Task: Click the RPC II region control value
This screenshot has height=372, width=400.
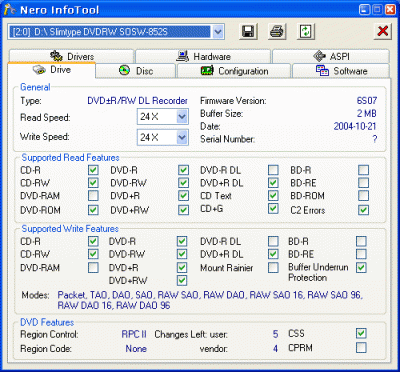Action: tap(134, 334)
